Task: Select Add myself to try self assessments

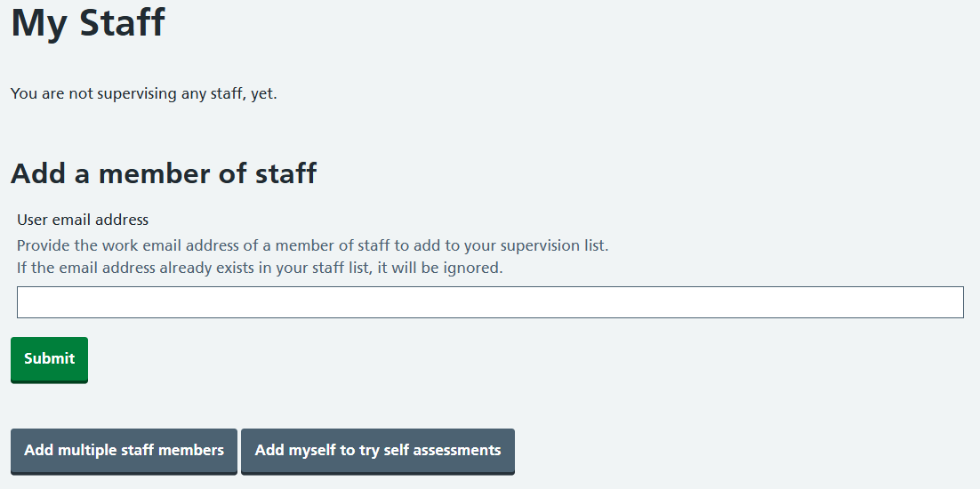Action: [378, 451]
